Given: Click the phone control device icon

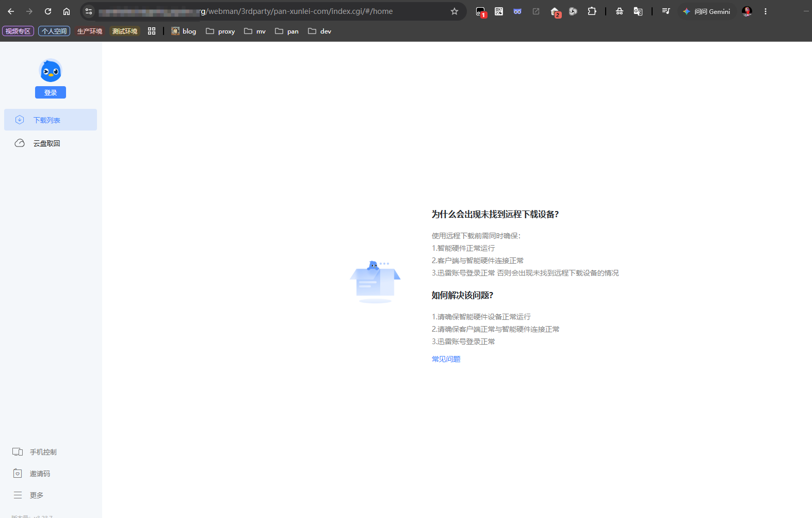Looking at the screenshot, I should coord(18,452).
